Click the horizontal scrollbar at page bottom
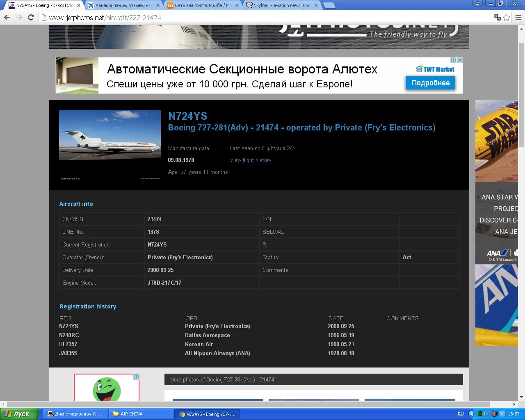 coord(246,404)
